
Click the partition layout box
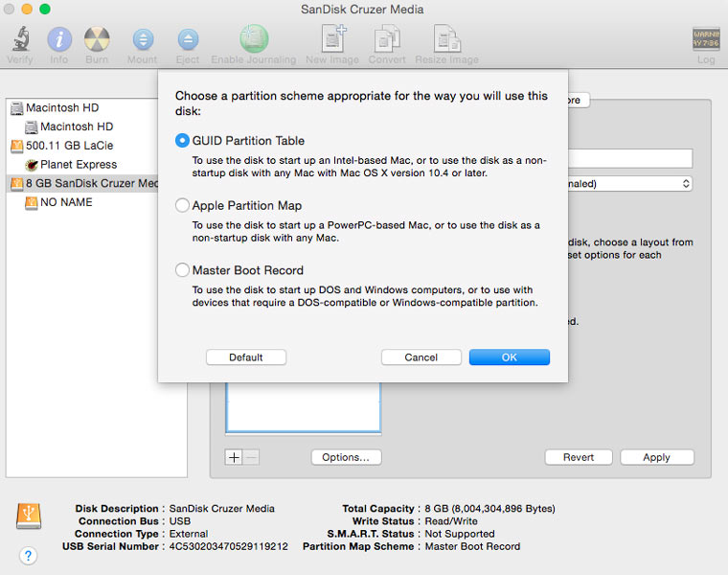[304, 407]
